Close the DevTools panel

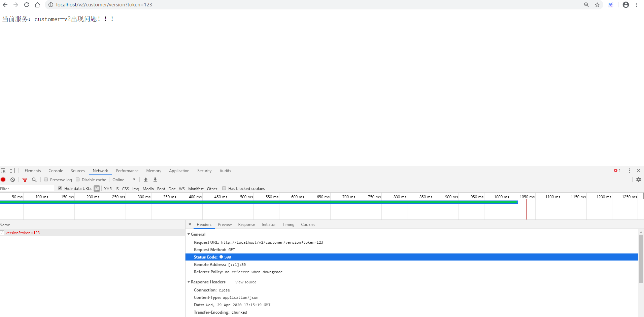[x=639, y=171]
